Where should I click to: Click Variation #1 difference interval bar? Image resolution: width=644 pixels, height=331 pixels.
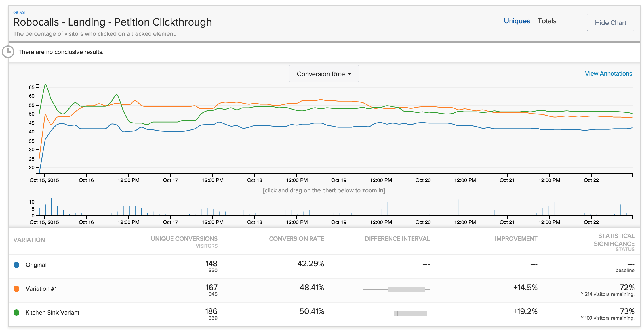[406, 289]
